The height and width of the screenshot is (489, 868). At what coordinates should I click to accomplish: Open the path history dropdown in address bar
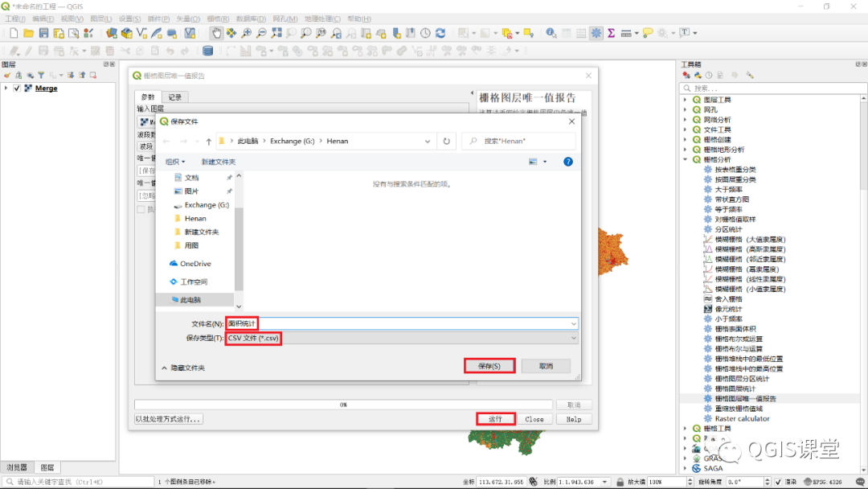(428, 142)
